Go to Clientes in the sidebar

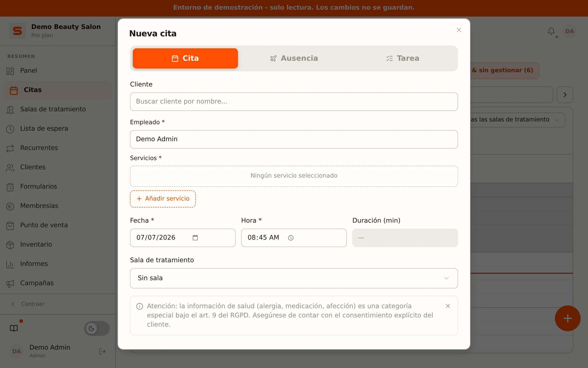[x=58, y=167]
